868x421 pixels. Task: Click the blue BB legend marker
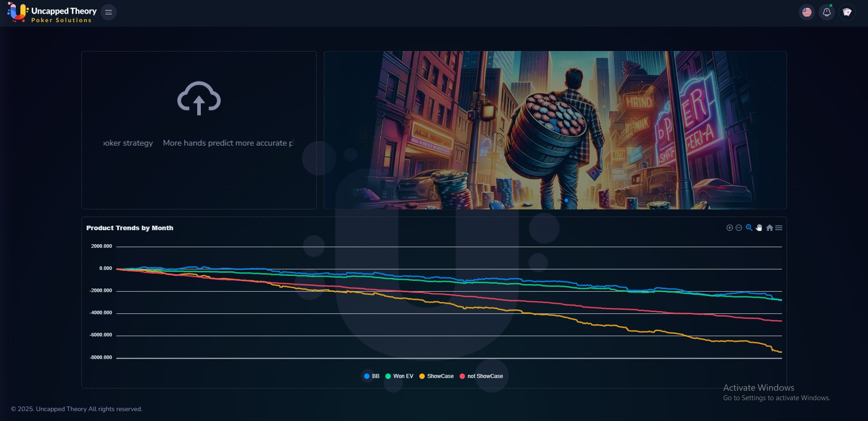tap(367, 376)
